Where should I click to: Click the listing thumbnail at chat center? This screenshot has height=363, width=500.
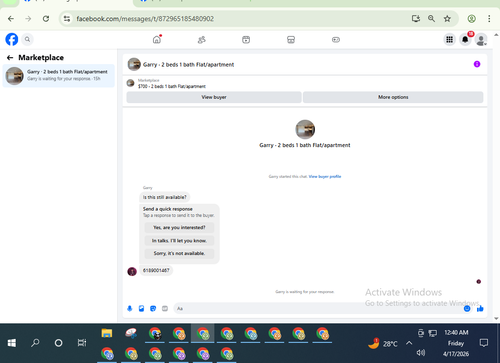point(305,129)
